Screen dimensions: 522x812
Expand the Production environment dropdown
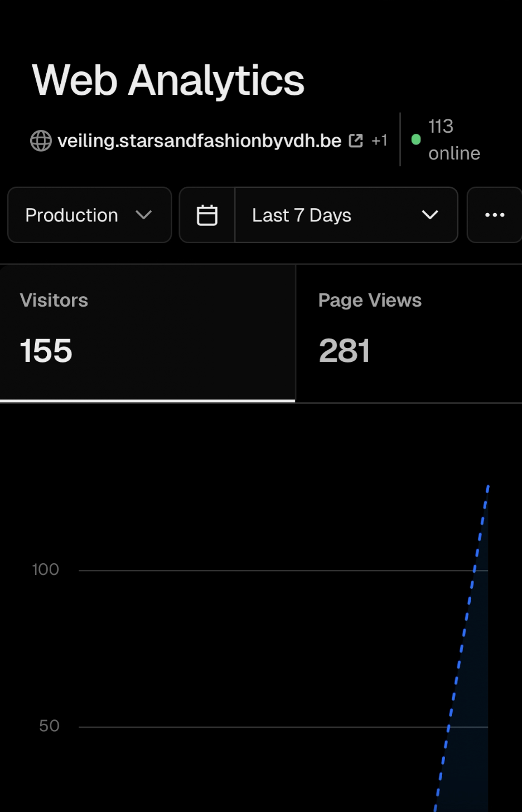[x=89, y=215]
